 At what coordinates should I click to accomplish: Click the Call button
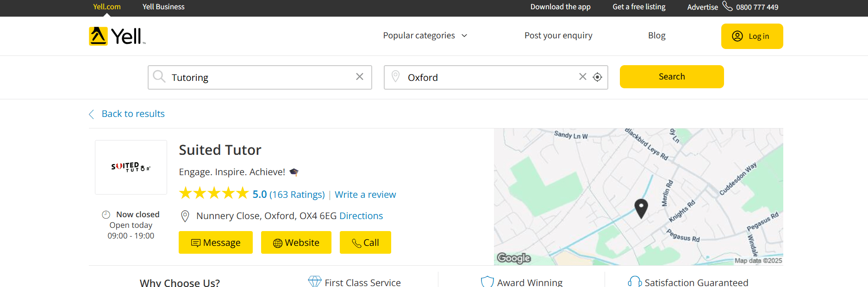(365, 243)
